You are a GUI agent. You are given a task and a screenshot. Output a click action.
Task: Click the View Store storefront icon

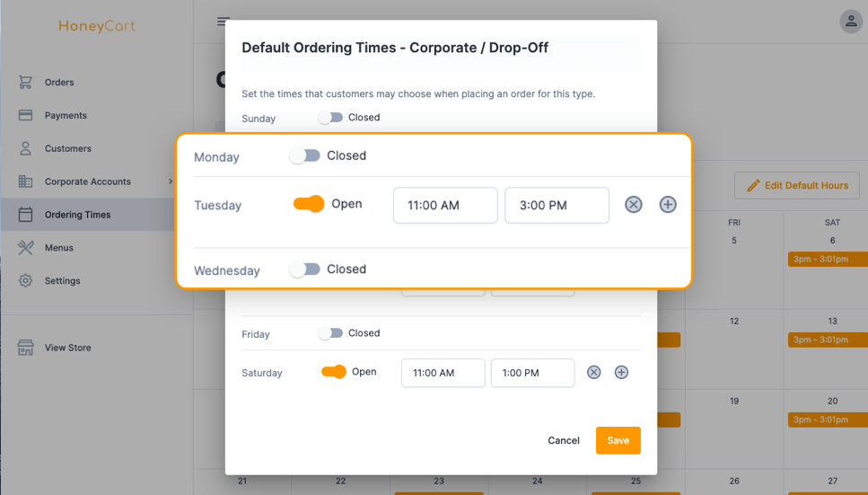pos(25,348)
